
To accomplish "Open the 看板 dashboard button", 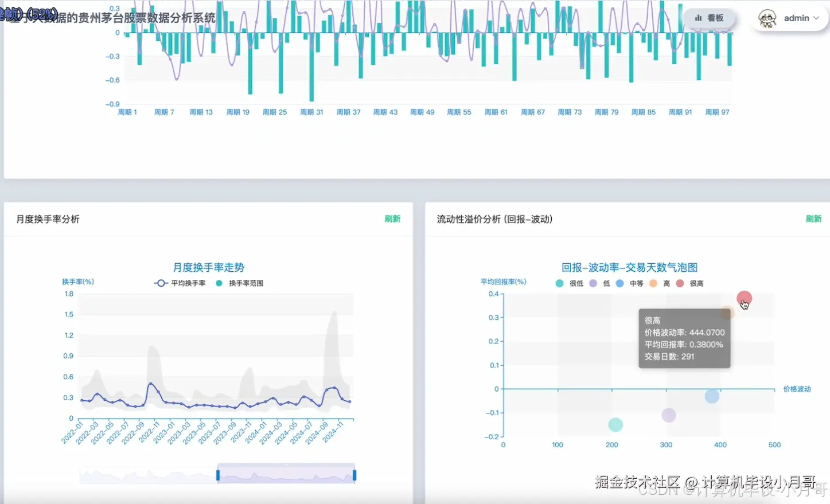I will [x=709, y=18].
